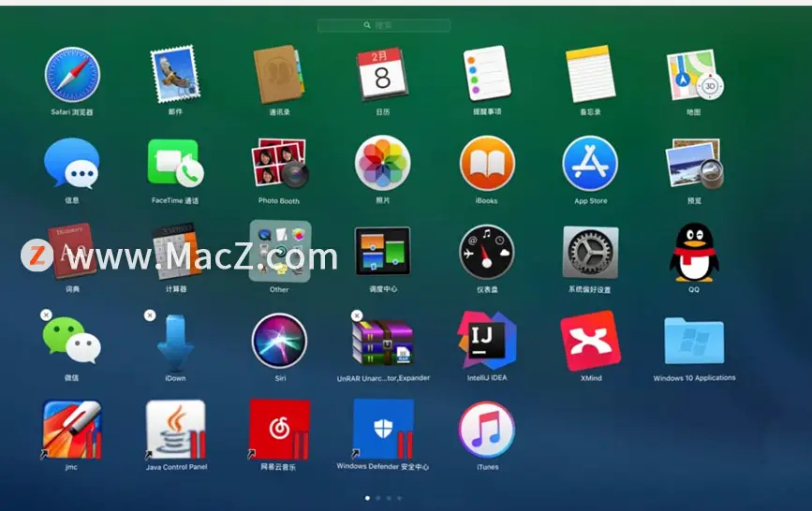This screenshot has width=812, height=511.
Task: Delete iDown using its X badge
Action: [x=150, y=314]
